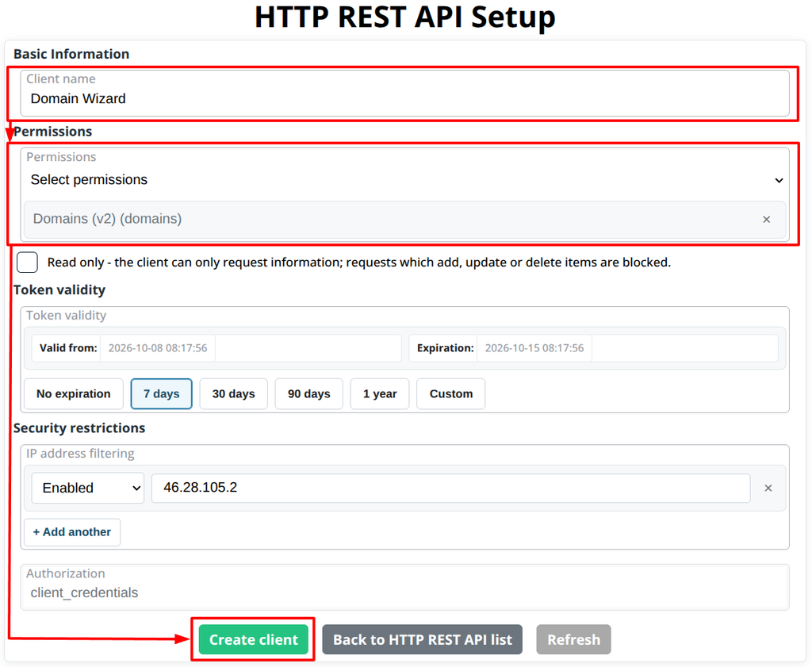
Task: Click the Valid from date field
Action: point(158,348)
